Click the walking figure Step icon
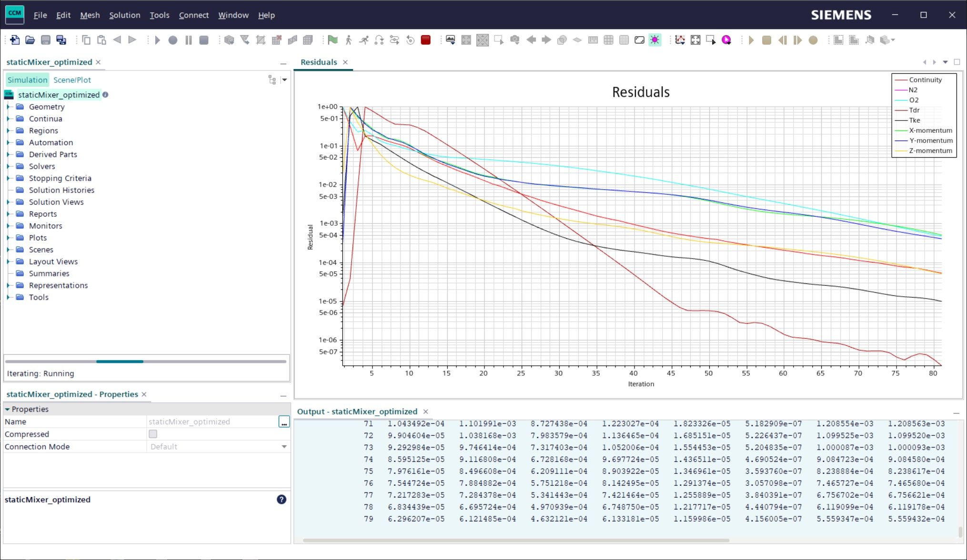The width and height of the screenshot is (967, 560). tap(348, 40)
